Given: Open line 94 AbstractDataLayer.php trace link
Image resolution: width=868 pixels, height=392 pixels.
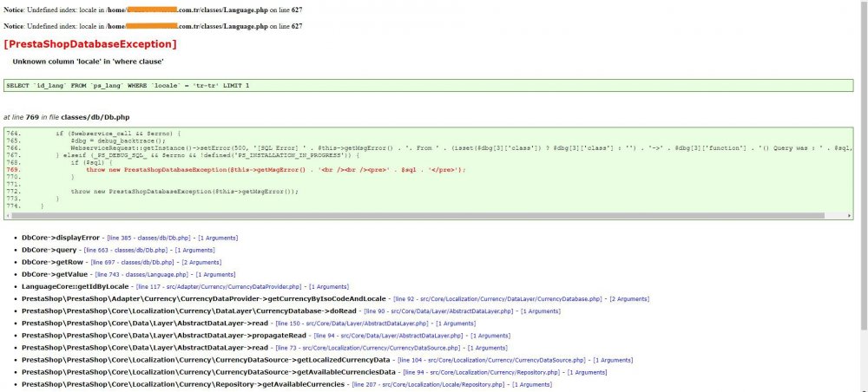Looking at the screenshot, I should [x=388, y=335].
